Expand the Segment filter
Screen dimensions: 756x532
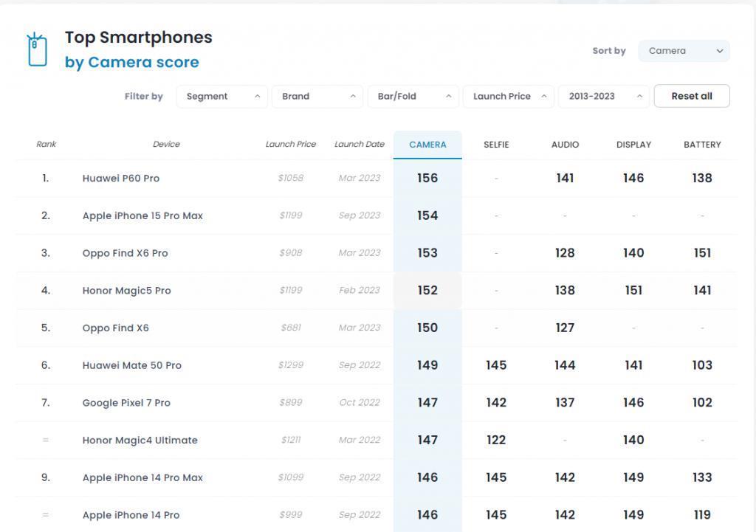[x=221, y=97]
